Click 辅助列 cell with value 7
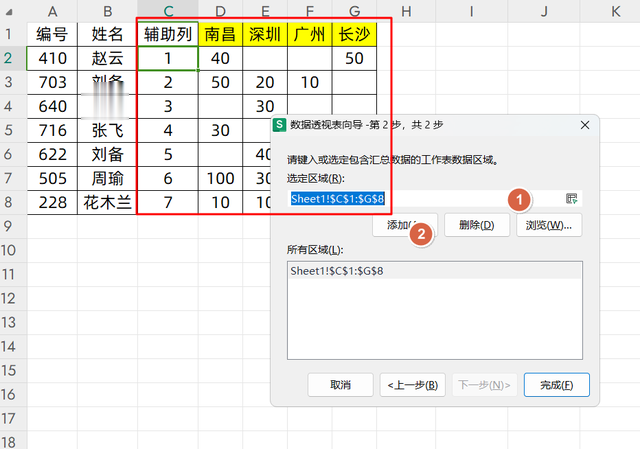The image size is (640, 449). pos(168,202)
